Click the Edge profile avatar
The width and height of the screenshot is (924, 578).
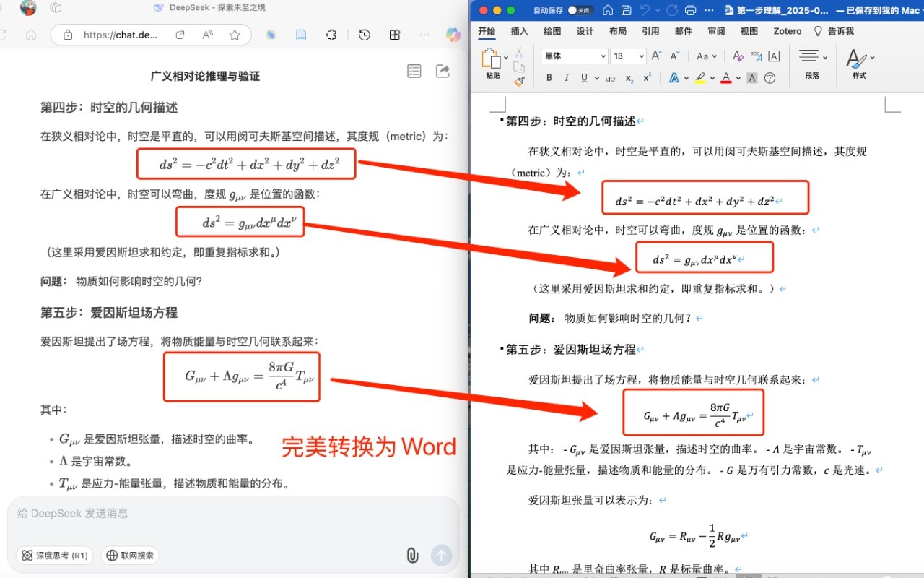[x=28, y=8]
